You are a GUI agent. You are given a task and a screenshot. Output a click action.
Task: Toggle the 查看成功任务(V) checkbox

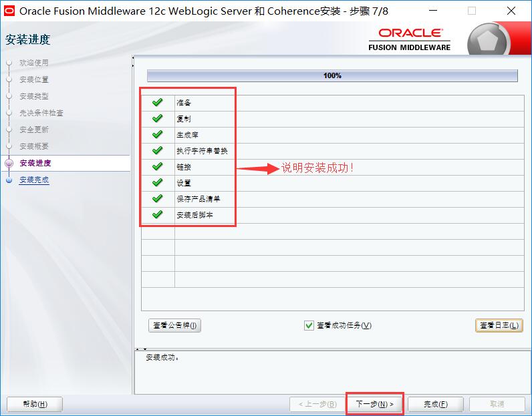[x=309, y=325]
